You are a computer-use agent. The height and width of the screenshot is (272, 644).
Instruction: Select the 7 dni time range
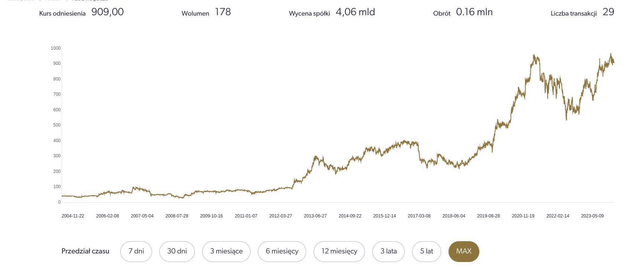136,251
